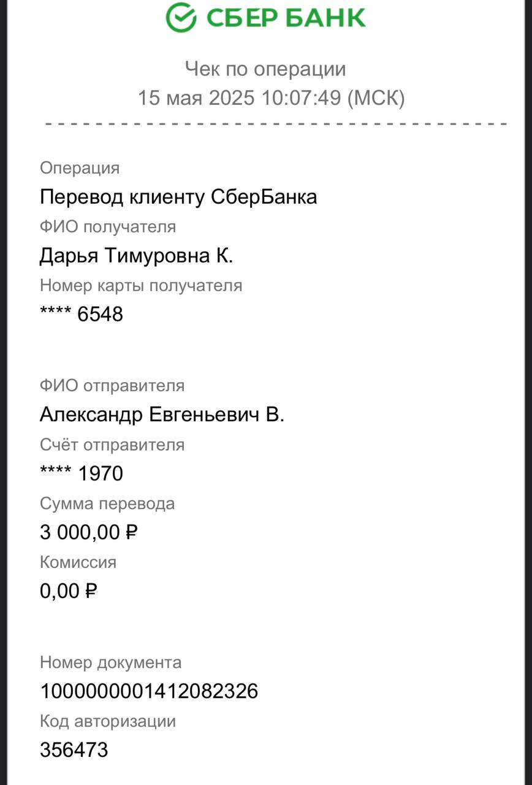Select sender name Александр Евгеньевич В.
This screenshot has height=785, width=532.
162,415
